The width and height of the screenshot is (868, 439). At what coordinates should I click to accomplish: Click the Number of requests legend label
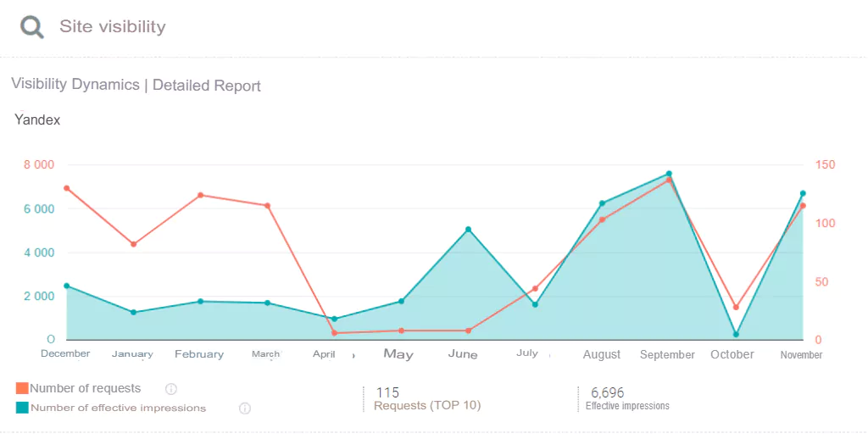(86, 388)
